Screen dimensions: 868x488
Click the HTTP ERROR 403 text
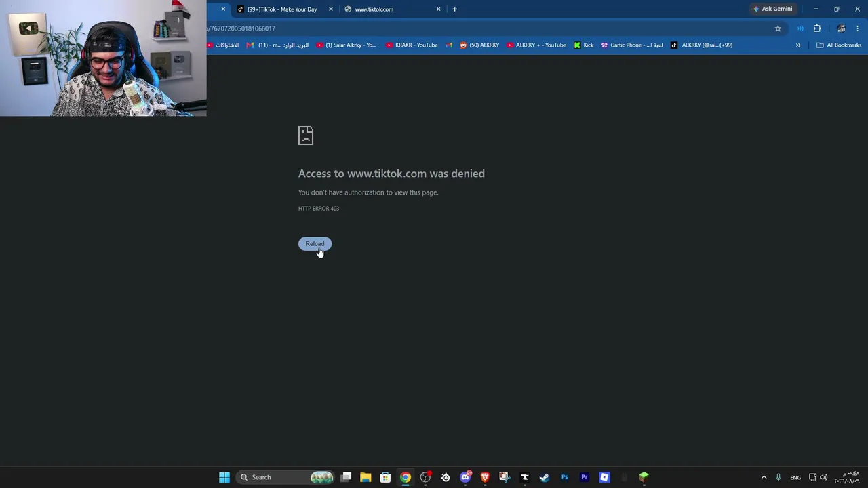319,209
